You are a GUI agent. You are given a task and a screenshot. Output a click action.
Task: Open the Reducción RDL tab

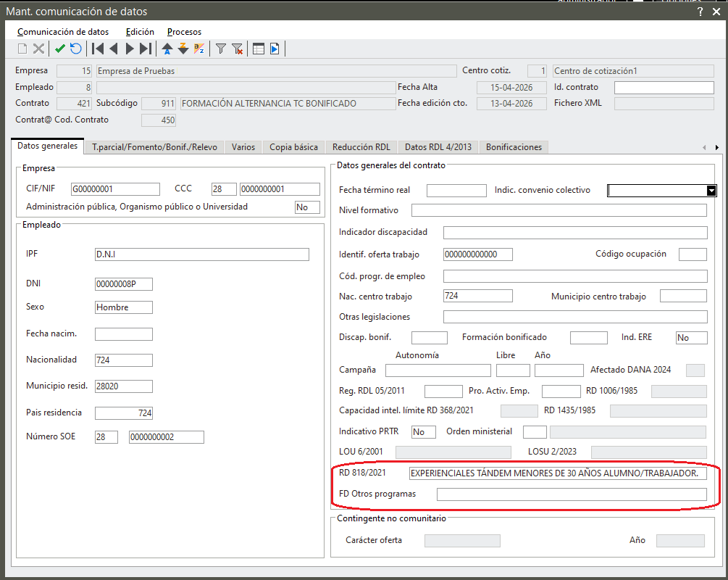coord(361,147)
